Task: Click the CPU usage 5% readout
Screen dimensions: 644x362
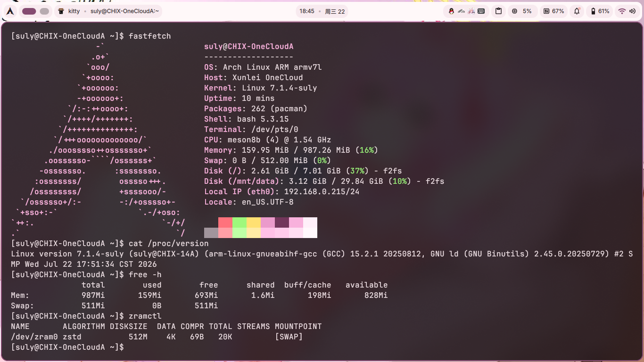Action: [x=527, y=11]
